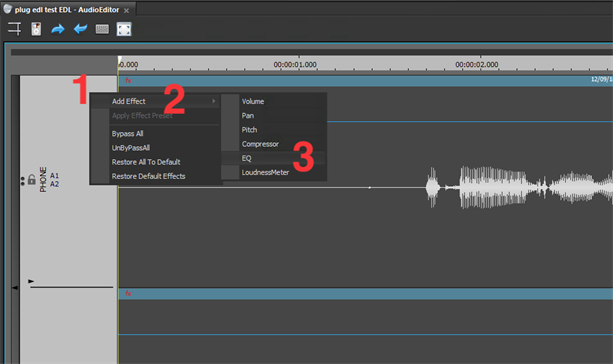
Task: Select the A1 channel label
Action: [x=54, y=176]
